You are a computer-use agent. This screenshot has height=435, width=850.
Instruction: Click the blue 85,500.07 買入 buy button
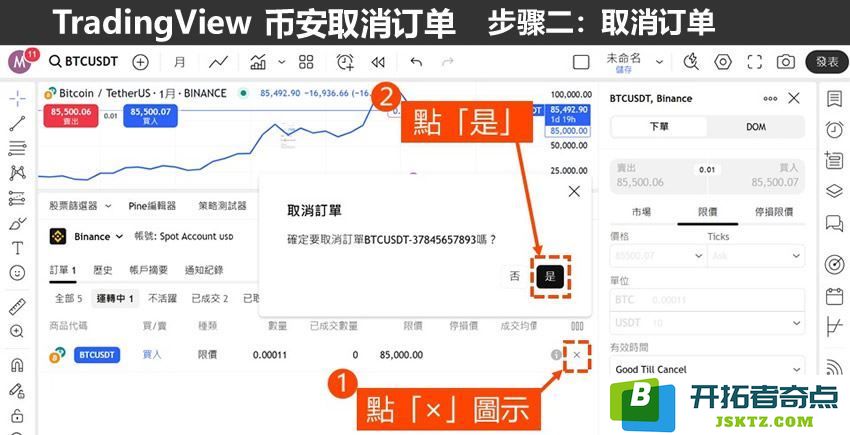pyautogui.click(x=150, y=116)
